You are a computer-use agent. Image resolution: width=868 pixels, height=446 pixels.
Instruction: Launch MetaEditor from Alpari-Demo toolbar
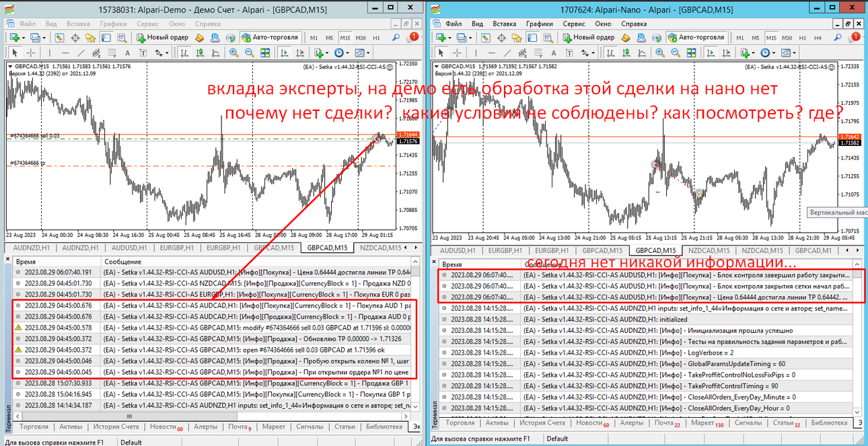point(199,37)
